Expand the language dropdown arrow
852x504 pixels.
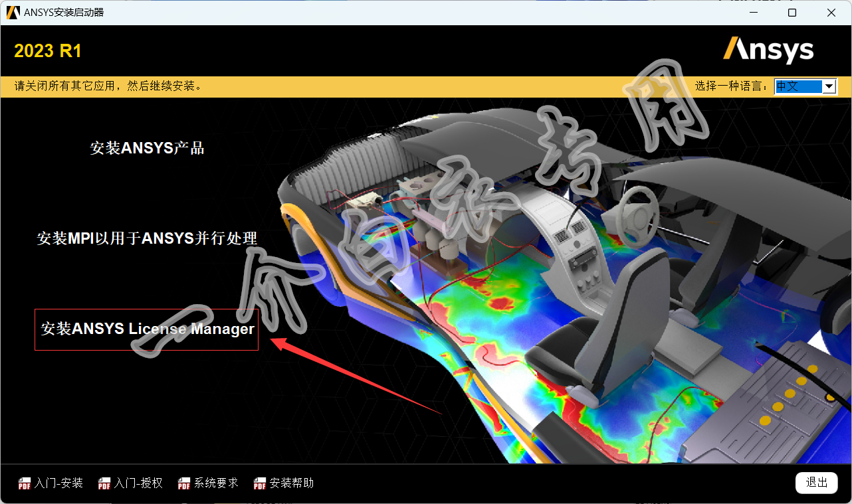click(829, 86)
